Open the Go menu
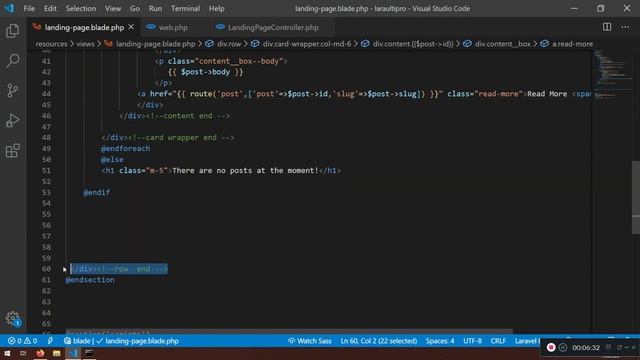This screenshot has height=360, width=640. [135, 8]
